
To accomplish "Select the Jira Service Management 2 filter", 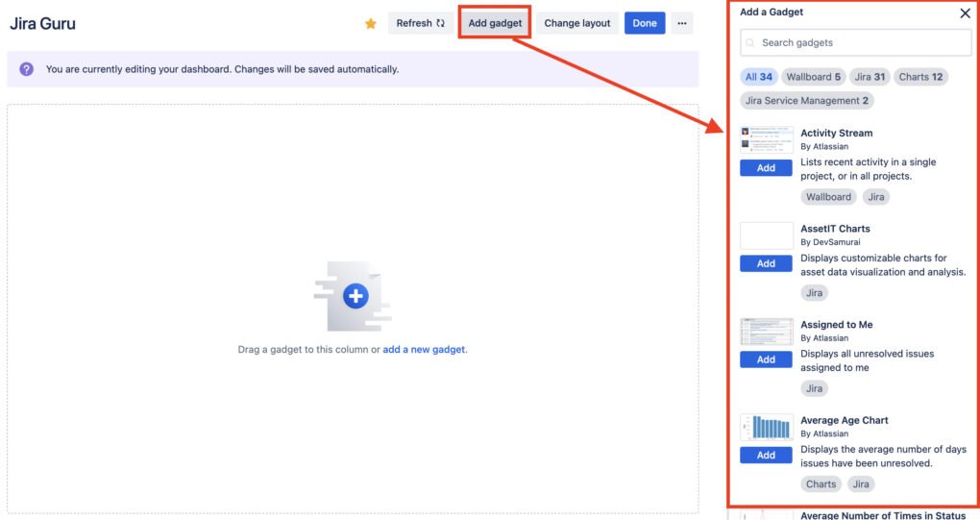I will [806, 101].
